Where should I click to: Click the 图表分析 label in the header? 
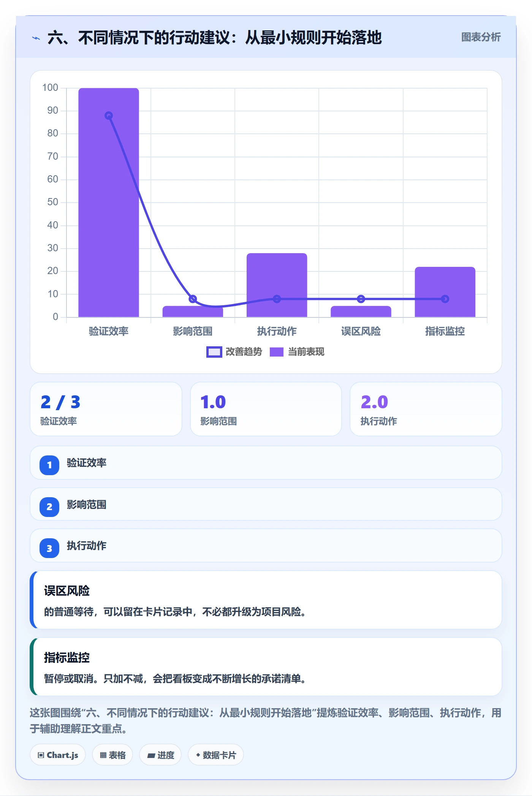coord(481,37)
